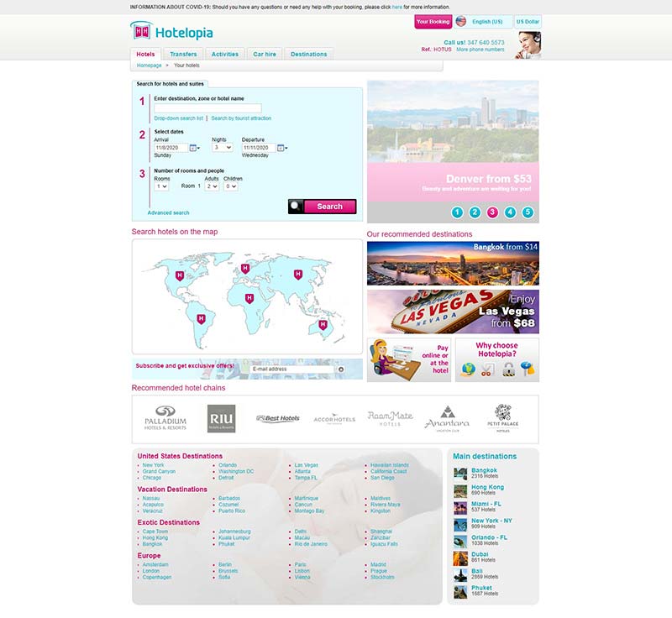Click the South America hotel map pin
Viewport: 672px width, 618px height.
[x=201, y=318]
